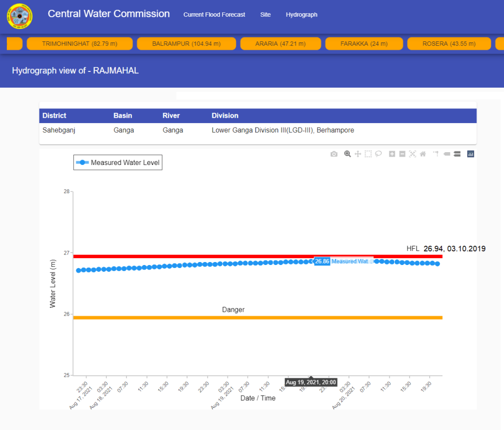The image size is (504, 430).
Task: Zoom in using plus icon
Action: pos(392,154)
